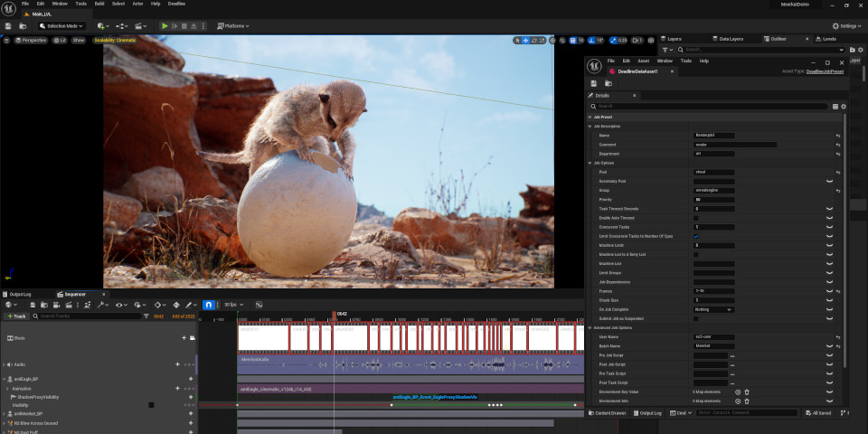
Task: Click the Visibility track color swatch
Action: 151,405
